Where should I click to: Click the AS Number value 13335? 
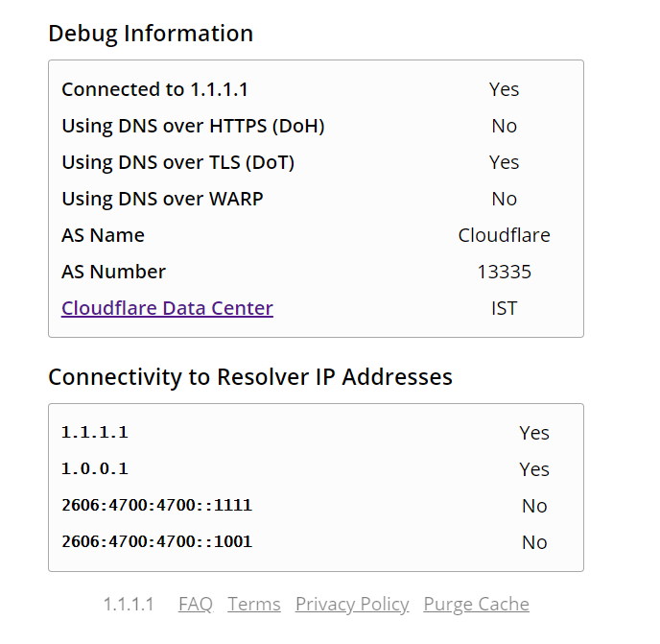(x=504, y=272)
